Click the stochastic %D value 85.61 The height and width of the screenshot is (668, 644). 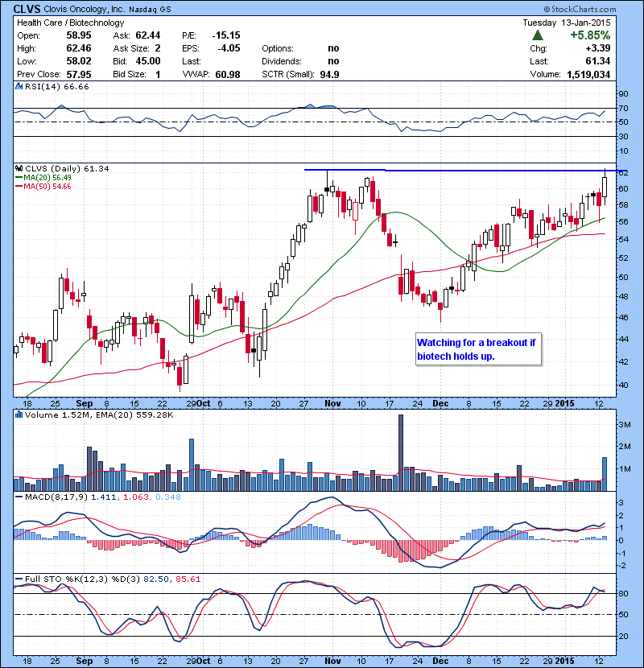[x=188, y=579]
